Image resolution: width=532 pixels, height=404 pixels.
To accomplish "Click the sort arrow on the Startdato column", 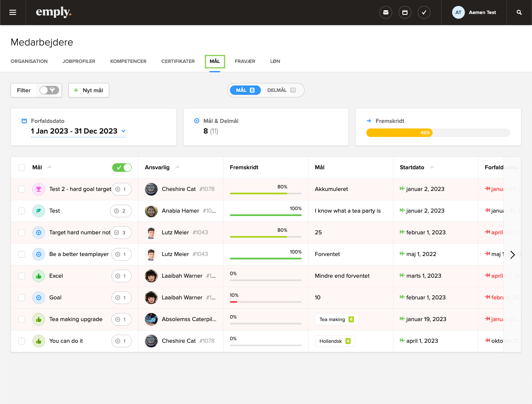I will coord(432,167).
